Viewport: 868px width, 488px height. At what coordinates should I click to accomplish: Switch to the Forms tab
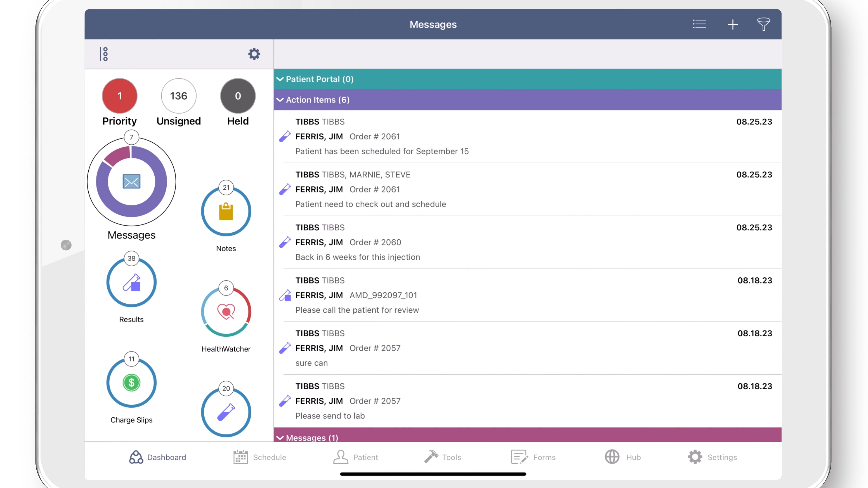533,457
